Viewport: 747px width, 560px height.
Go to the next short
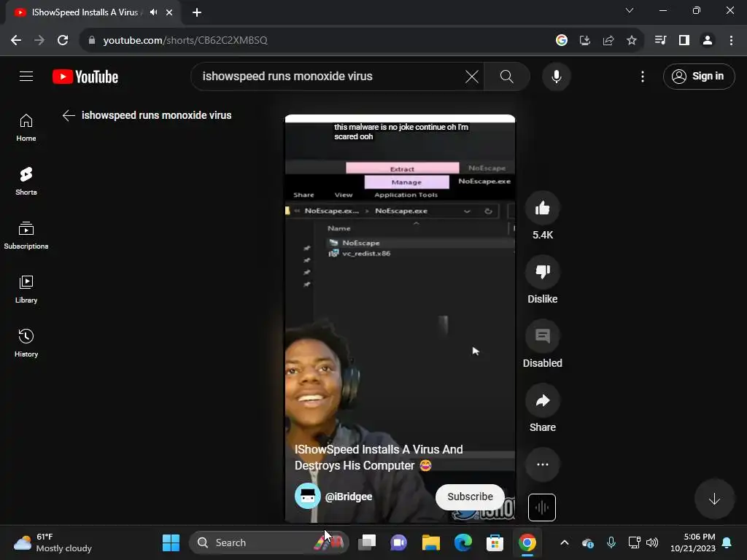click(714, 499)
